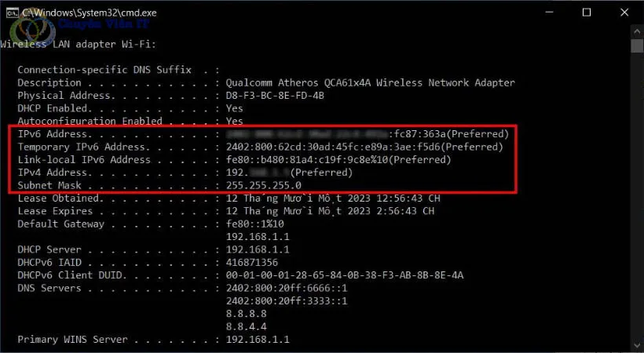Close the Command Prompt window
This screenshot has width=644, height=353.
pyautogui.click(x=624, y=13)
